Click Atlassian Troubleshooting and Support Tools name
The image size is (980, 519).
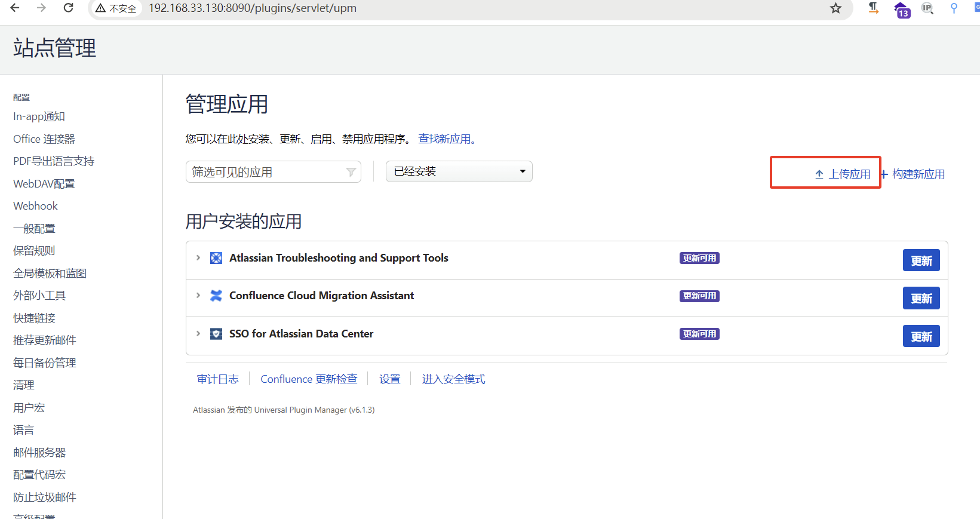coord(339,258)
